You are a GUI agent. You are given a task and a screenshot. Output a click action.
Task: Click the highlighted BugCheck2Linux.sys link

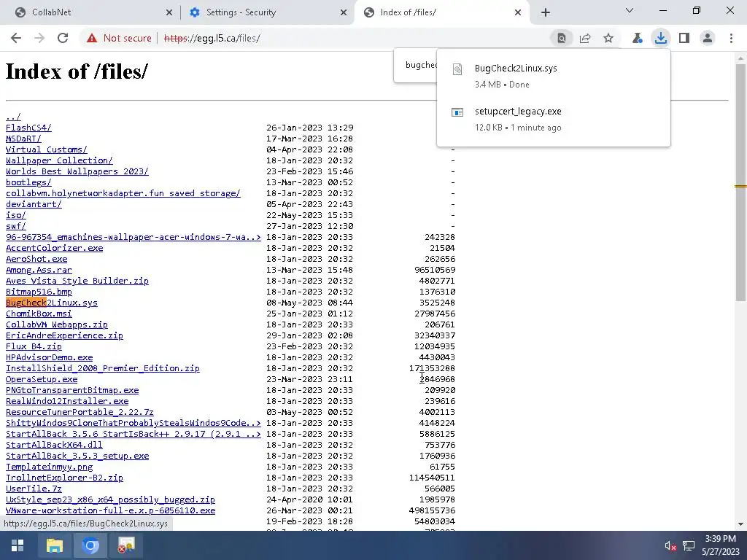(52, 303)
